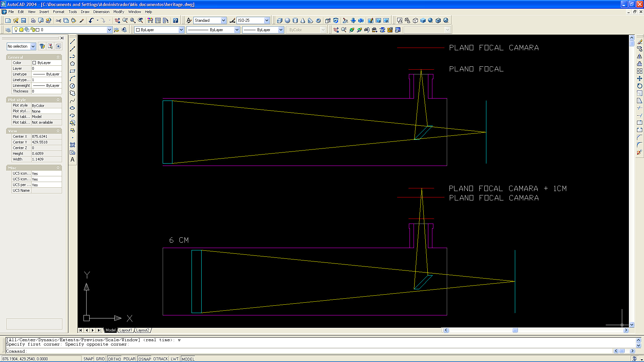Toggle OSNAP in status bar

[x=145, y=359]
